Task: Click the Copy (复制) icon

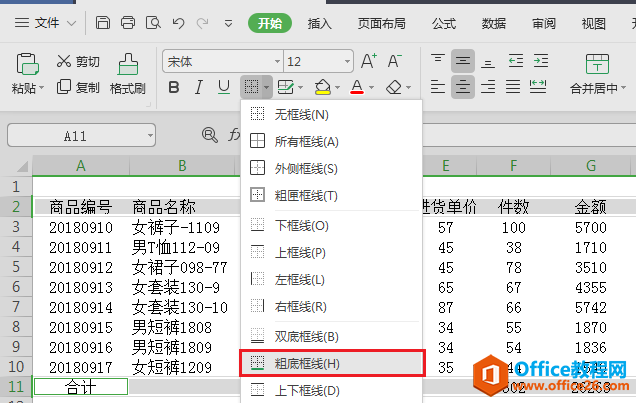Action: point(79,88)
